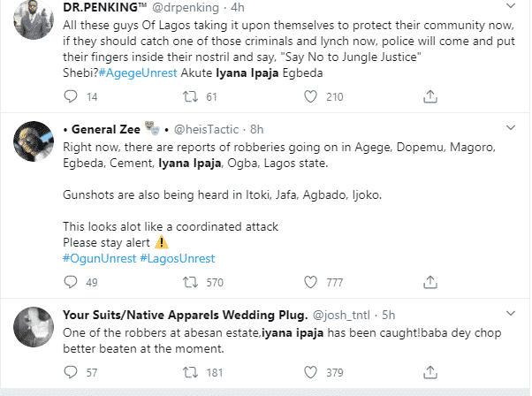This screenshot has height=396, width=532.
Task: Click General Zee's profile avatar
Action: [34, 137]
